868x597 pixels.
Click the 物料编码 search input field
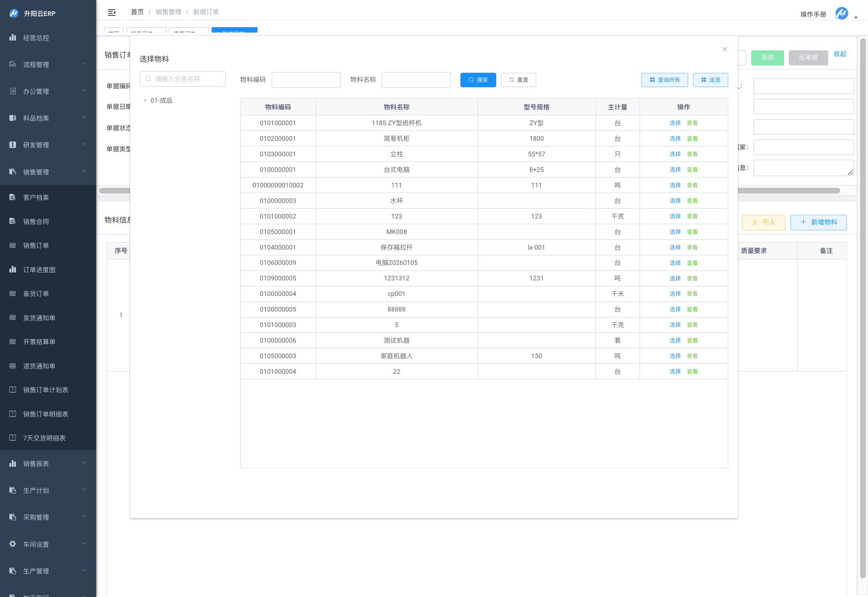[306, 80]
